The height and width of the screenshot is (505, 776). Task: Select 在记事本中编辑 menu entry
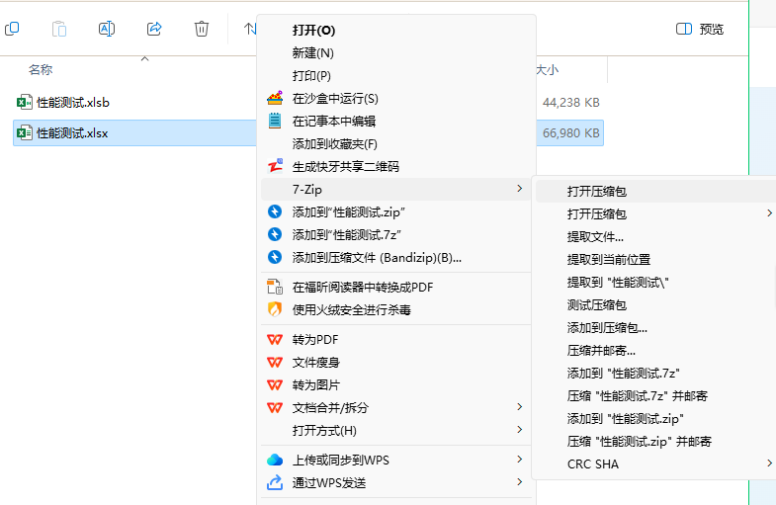point(396,121)
